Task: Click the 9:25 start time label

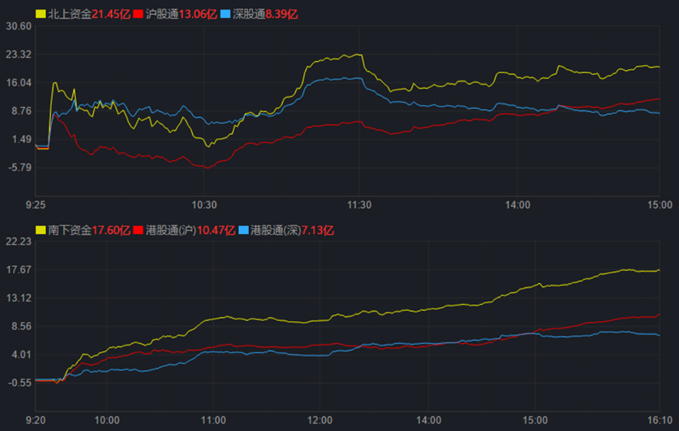Action: pyautogui.click(x=35, y=204)
